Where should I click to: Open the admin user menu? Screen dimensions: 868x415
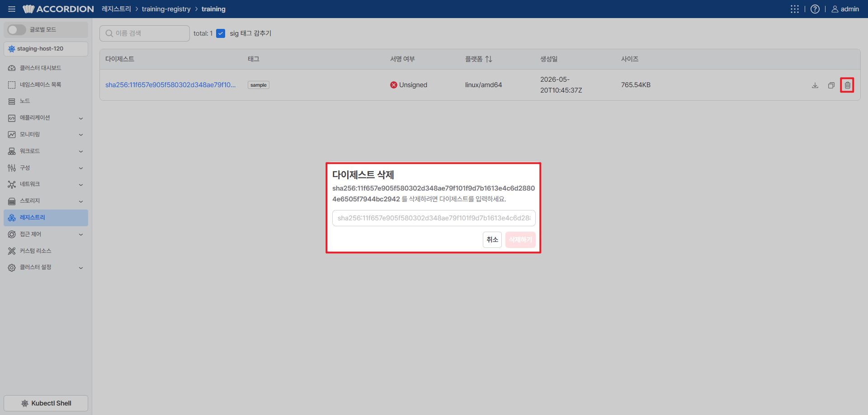click(x=845, y=9)
